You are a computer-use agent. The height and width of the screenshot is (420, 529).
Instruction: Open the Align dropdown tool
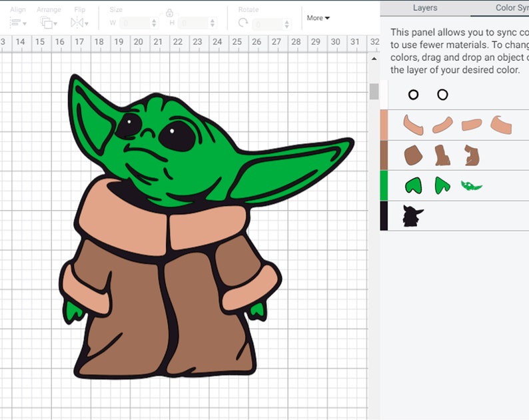click(x=18, y=23)
